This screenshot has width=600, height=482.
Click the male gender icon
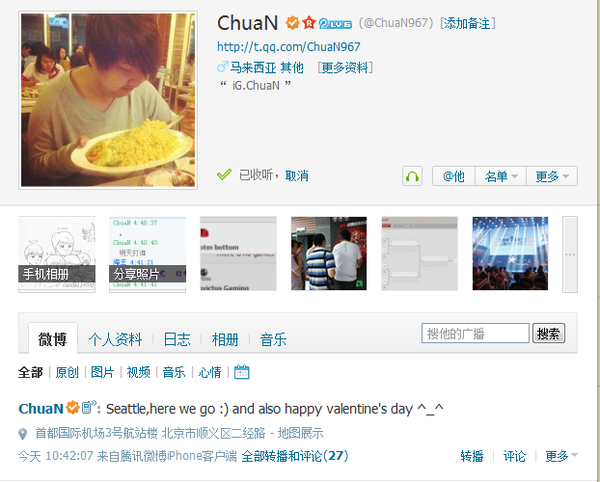(x=222, y=67)
